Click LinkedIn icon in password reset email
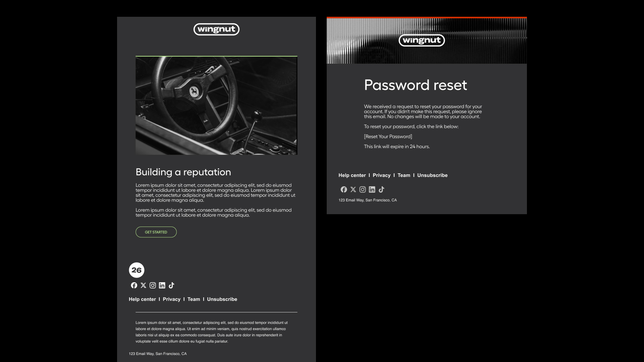Screen dimensions: 644x362 click(372, 189)
